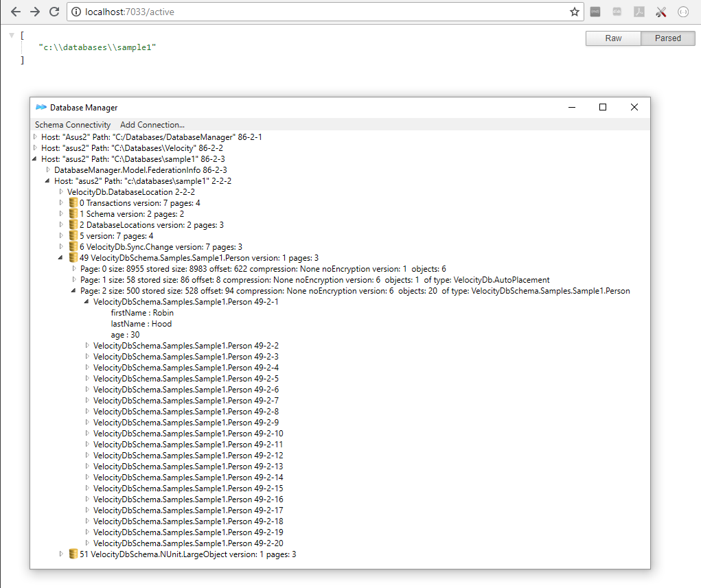Screen dimensions: 701x588
Task: Select the Person 49-2-8 row
Action: 186,412
